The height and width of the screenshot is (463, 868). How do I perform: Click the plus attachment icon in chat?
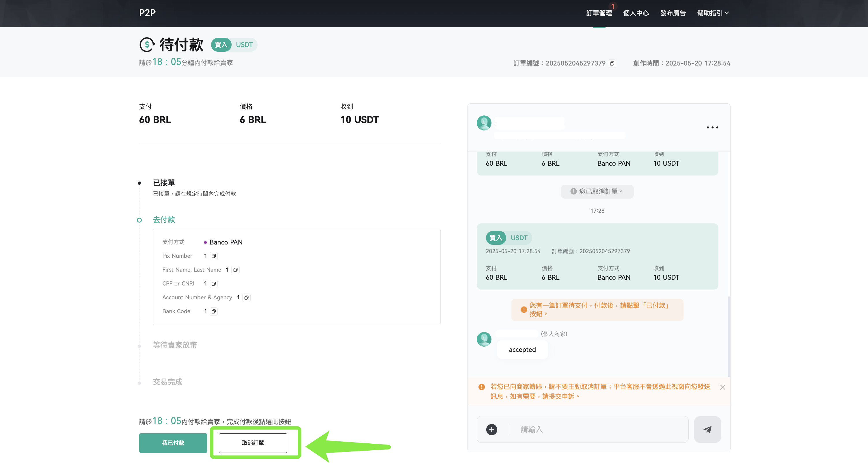point(492,429)
